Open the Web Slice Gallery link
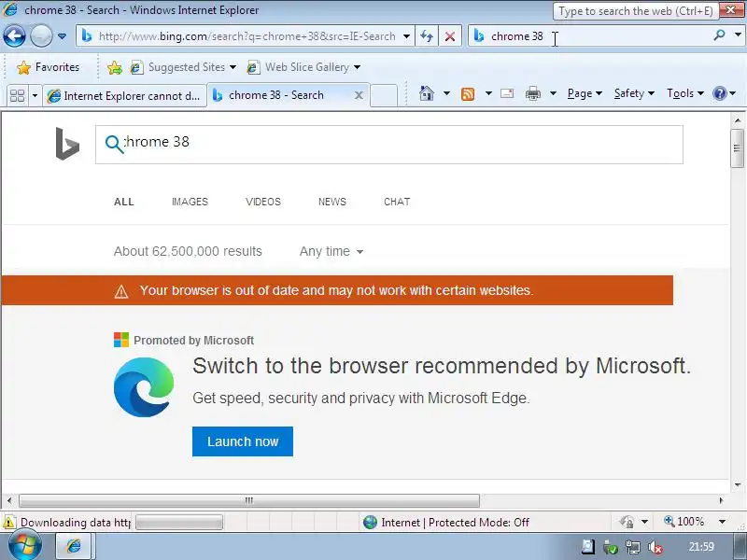The height and width of the screenshot is (560, 747). (x=303, y=67)
